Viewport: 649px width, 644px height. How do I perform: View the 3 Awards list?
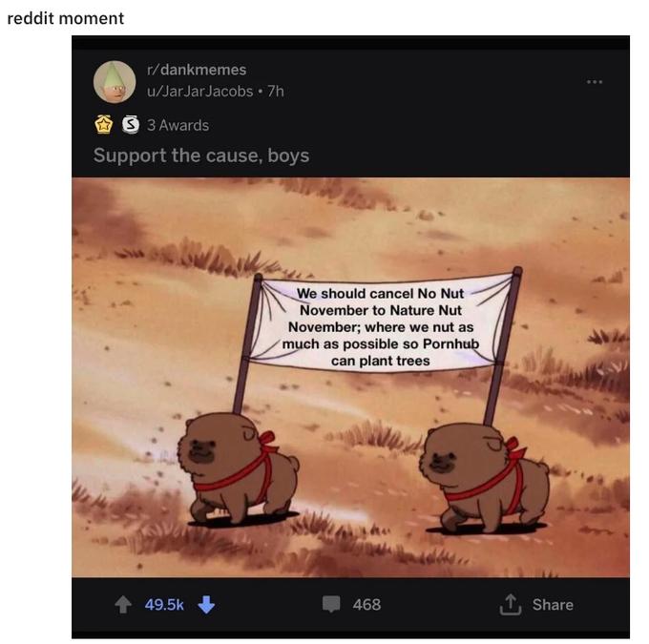pyautogui.click(x=178, y=125)
